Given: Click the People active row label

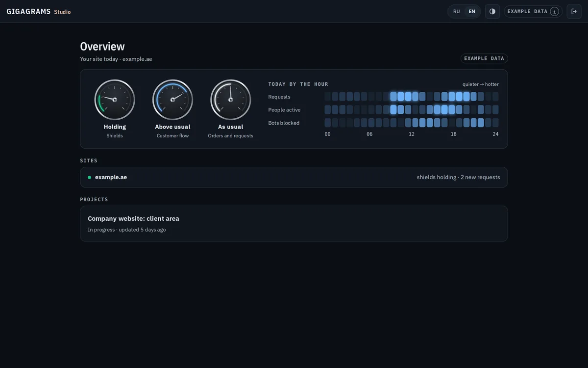Looking at the screenshot, I should [x=284, y=110].
